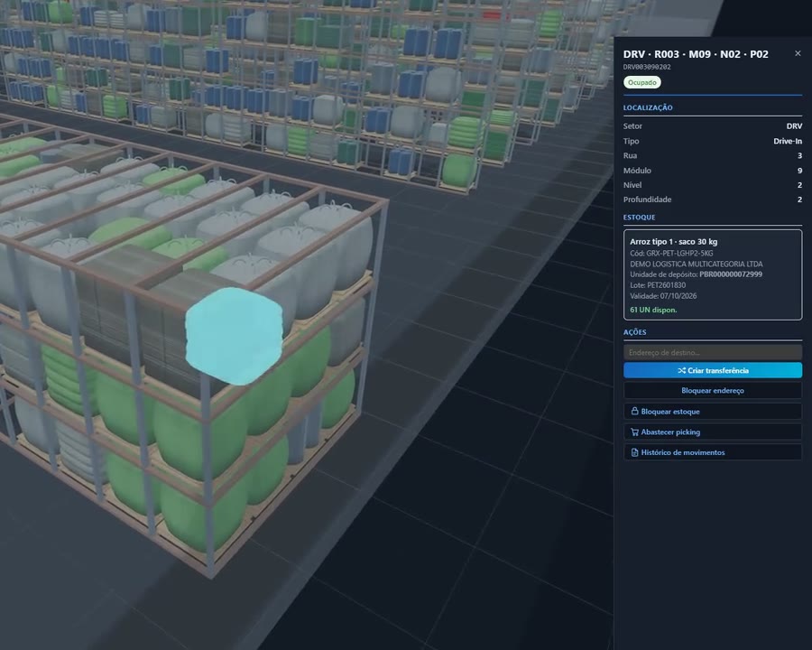Click the Cód: GRX-PET-LGHP2-5KG text
Image resolution: width=812 pixels, height=650 pixels.
pos(671,253)
